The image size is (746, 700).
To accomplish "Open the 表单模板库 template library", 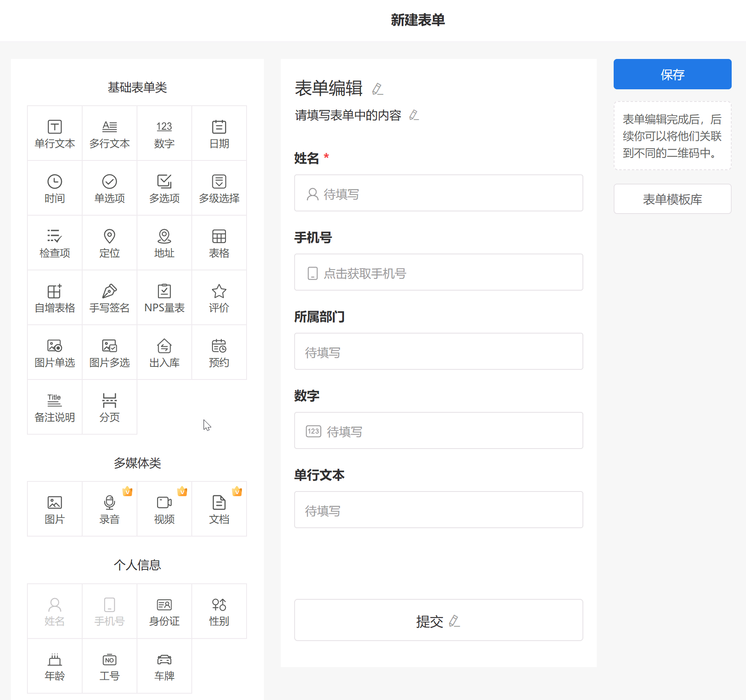I will [x=672, y=199].
